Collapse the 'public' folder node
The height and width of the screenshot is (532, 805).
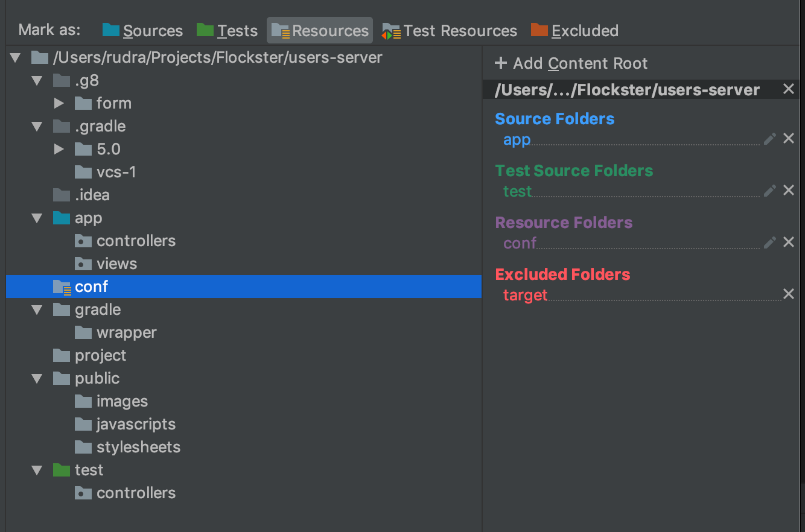tap(36, 378)
